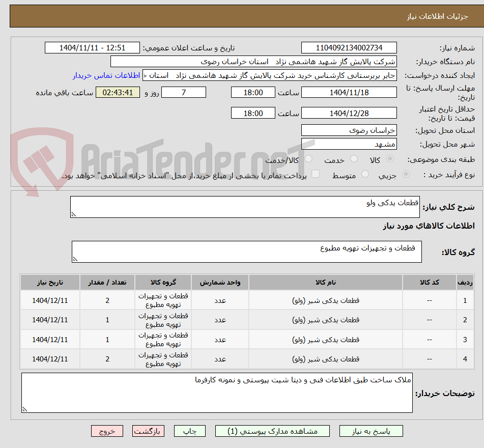Click resize handle of گروه کالا textarea
Screen dimensions: 484x448
pos(75,259)
